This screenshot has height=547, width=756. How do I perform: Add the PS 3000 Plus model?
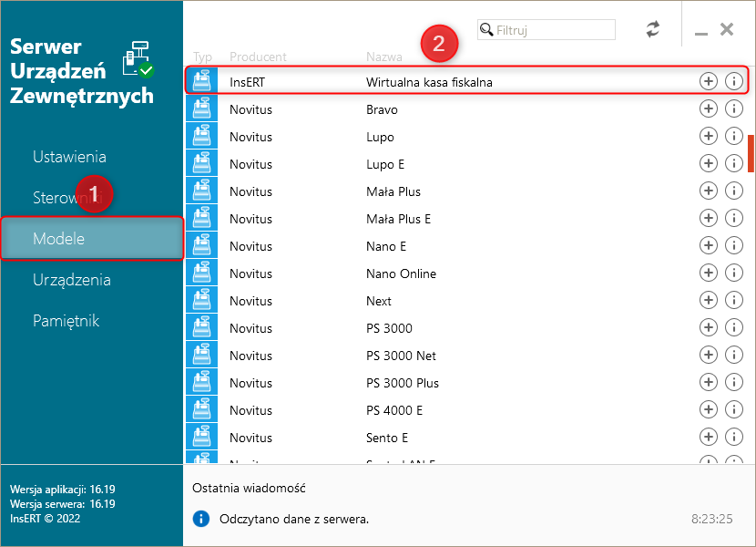coord(709,382)
